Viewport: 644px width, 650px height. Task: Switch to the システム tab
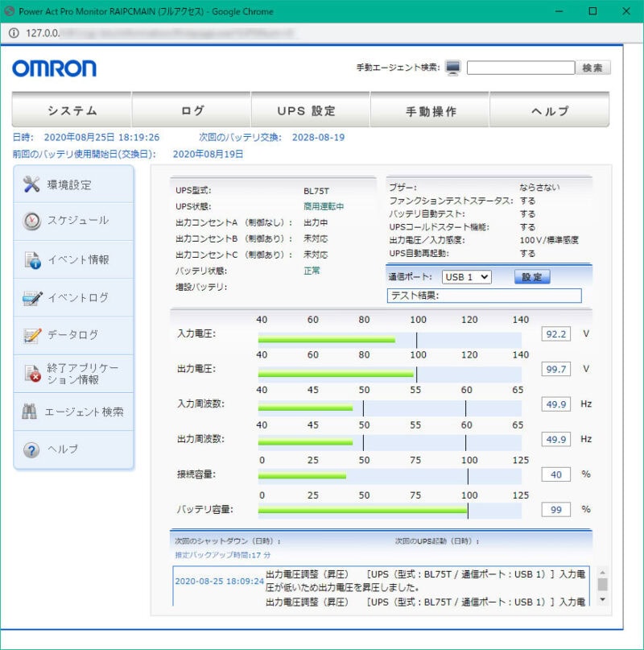pos(74,110)
